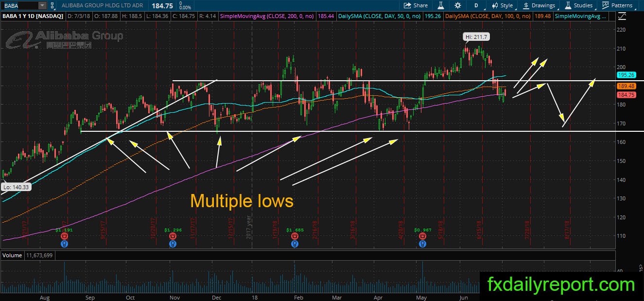
Task: Click the Lo: 140.33 price bubble
Action: click(x=16, y=187)
